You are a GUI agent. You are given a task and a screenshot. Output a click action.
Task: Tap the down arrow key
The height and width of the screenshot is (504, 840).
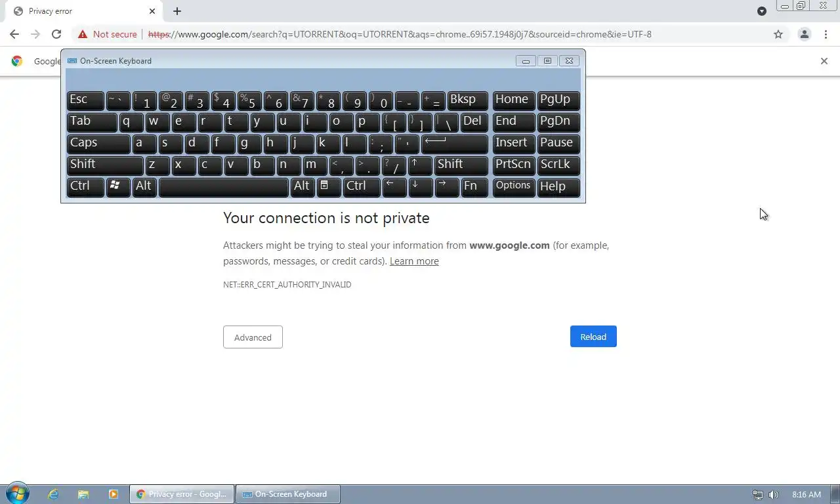pos(420,187)
